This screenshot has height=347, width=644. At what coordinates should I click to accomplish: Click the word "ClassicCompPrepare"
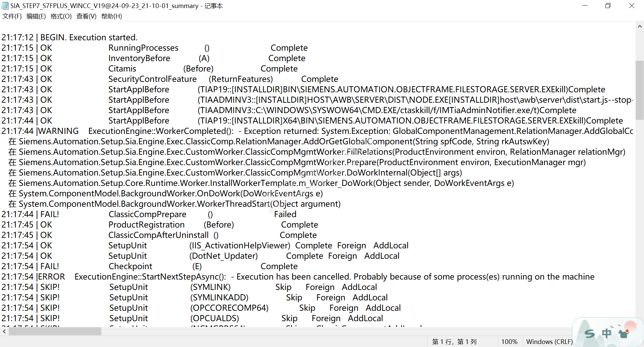tap(147, 214)
